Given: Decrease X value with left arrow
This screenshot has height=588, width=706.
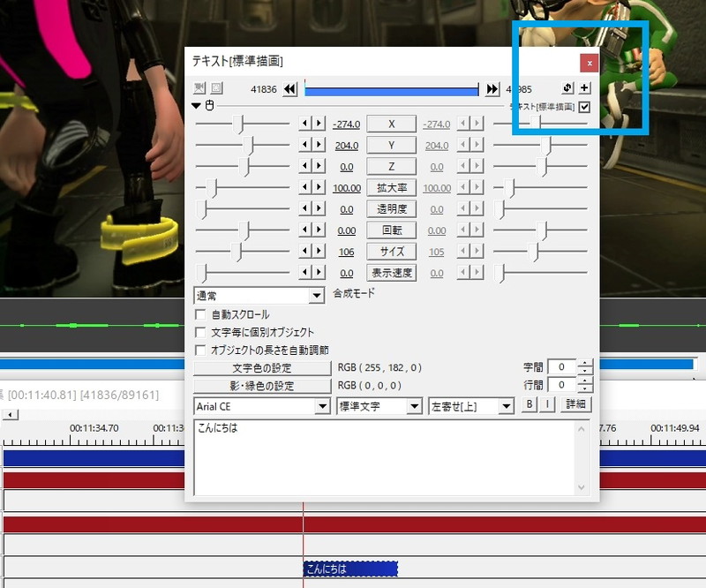Looking at the screenshot, I should [x=305, y=124].
